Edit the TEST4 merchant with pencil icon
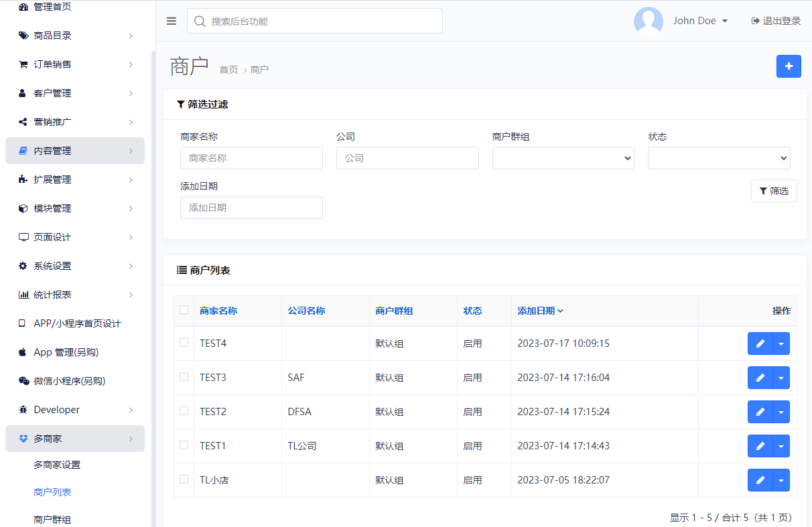The height and width of the screenshot is (527, 812). (x=760, y=344)
